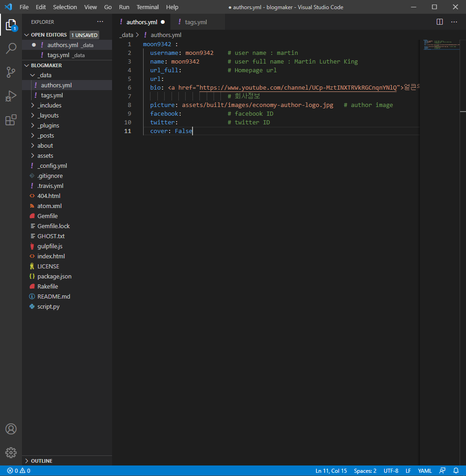This screenshot has width=466, height=476.
Task: Open Source Control view icon
Action: click(x=11, y=72)
